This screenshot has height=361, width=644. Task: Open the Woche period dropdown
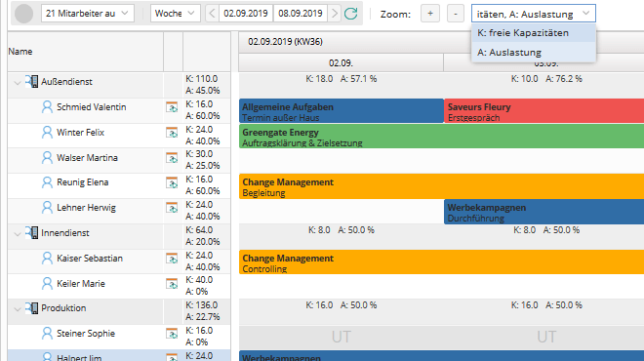[x=176, y=14]
